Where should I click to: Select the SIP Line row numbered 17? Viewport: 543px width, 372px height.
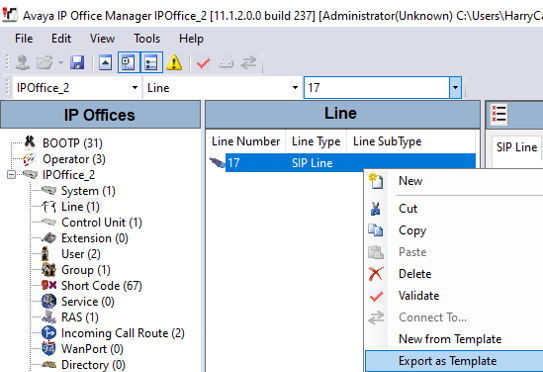pyautogui.click(x=342, y=162)
